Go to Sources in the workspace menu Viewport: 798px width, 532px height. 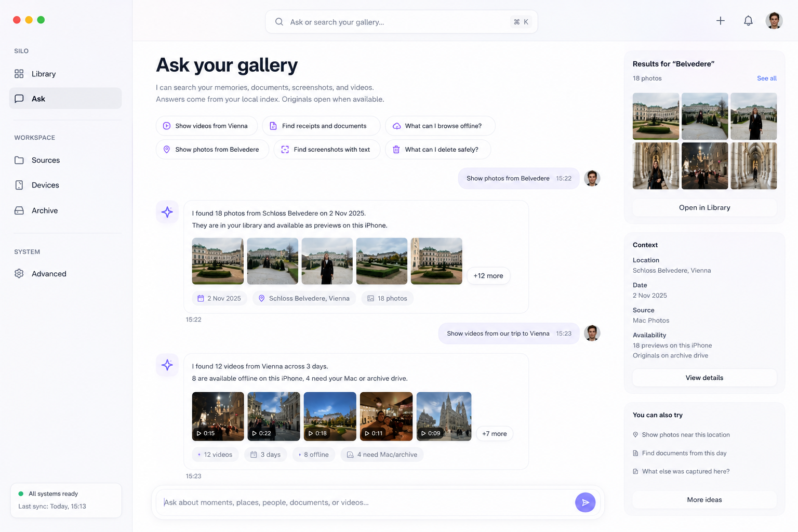click(x=65, y=160)
